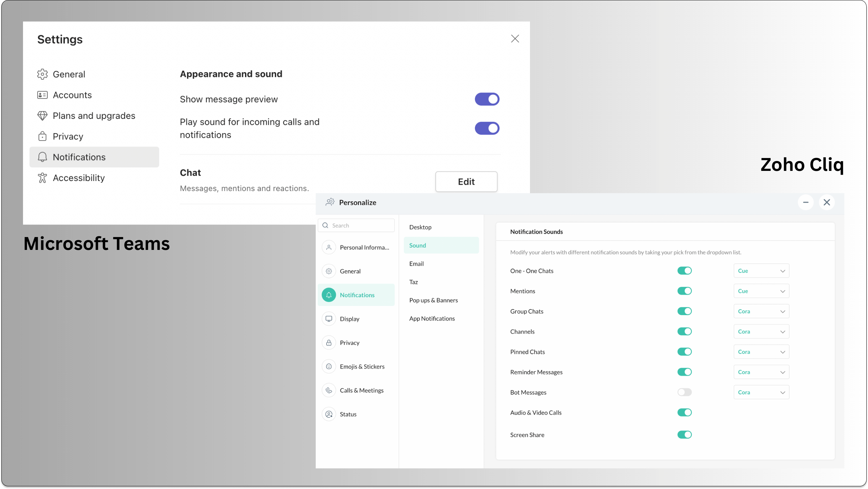Screen dimensions: 868x489
Task: Click the search field in Zoho Cliq settings
Action: coord(357,225)
